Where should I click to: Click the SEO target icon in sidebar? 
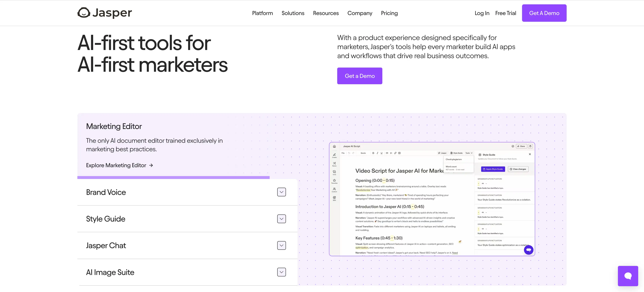(x=334, y=198)
